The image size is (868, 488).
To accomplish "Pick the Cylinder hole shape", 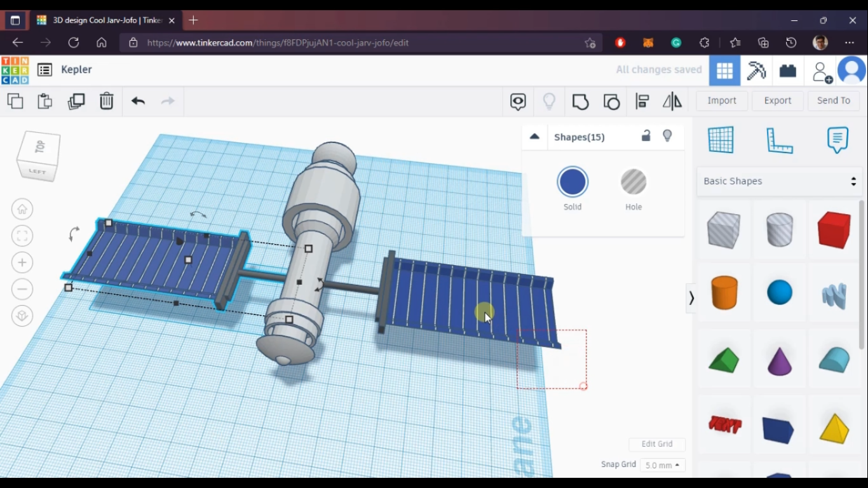I will tap(780, 229).
